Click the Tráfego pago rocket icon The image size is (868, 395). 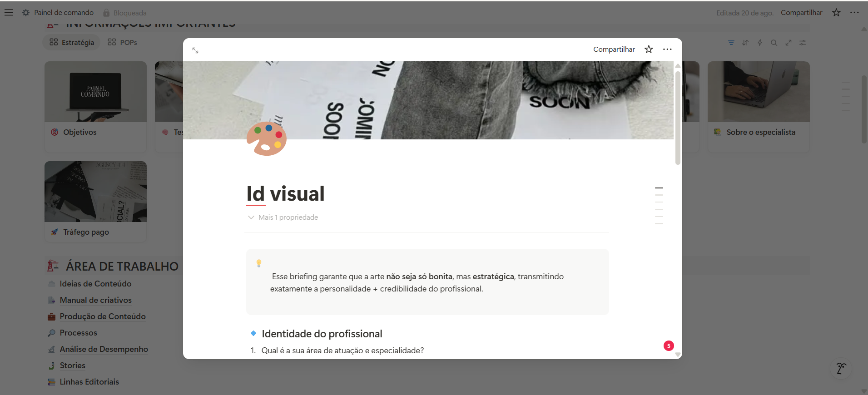coord(55,232)
